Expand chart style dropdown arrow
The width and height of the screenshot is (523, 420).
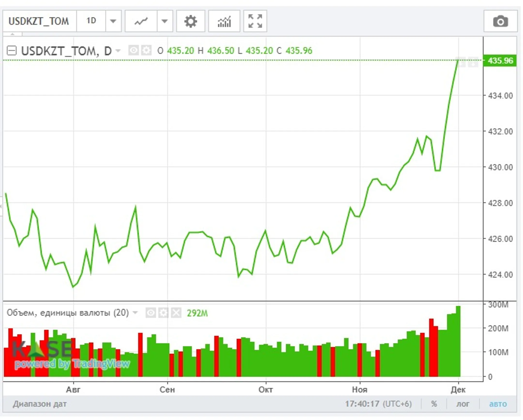(x=165, y=21)
